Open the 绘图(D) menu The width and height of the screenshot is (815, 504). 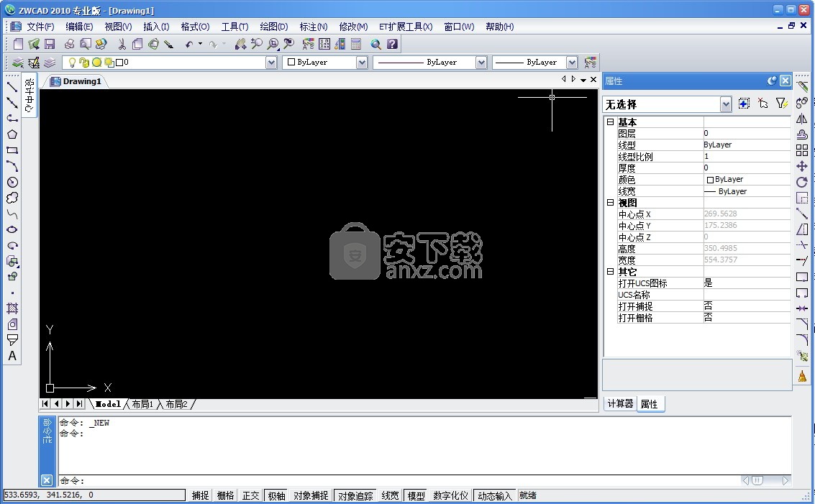tap(274, 27)
